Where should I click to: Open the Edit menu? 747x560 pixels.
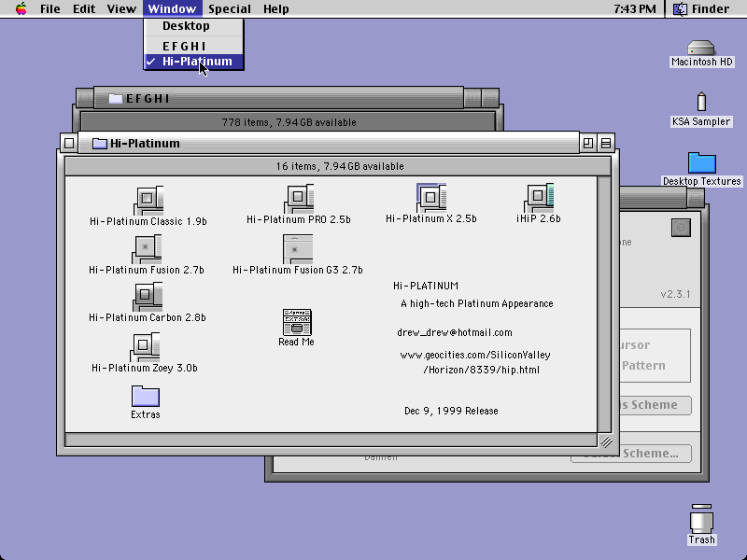pyautogui.click(x=84, y=8)
